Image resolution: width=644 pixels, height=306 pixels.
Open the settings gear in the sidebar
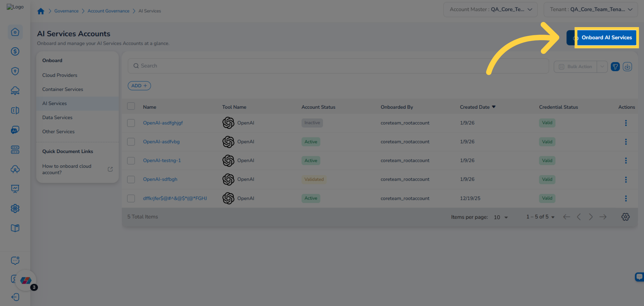point(15,208)
